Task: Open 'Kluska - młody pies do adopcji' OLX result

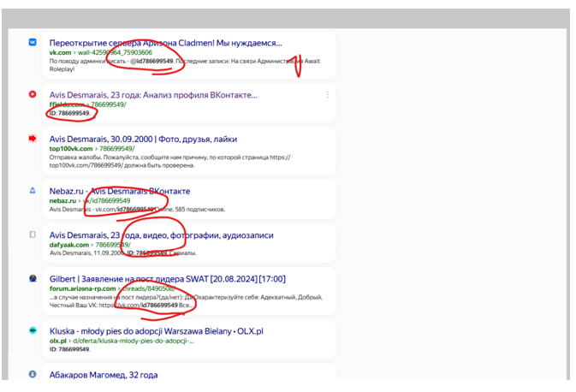Action: point(157,331)
